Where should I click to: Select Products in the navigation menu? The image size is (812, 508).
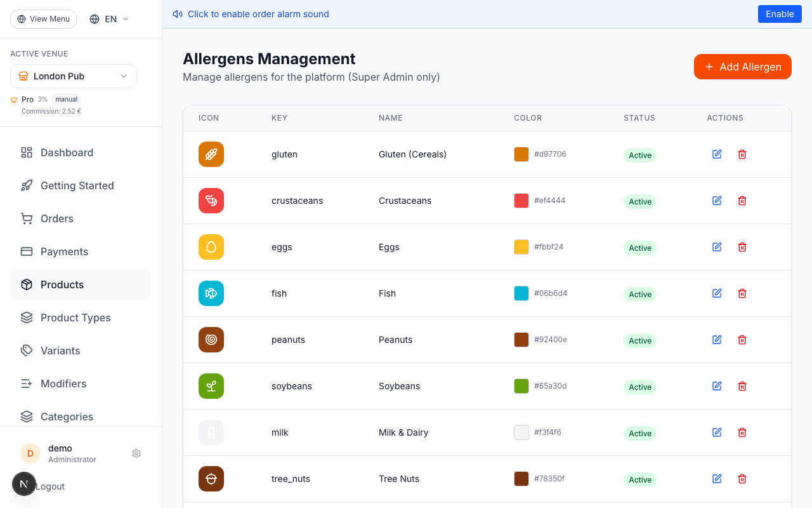point(62,284)
